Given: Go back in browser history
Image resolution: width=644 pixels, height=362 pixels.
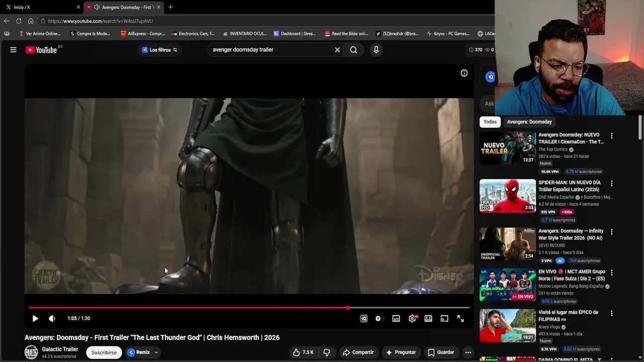Looking at the screenshot, I should pyautogui.click(x=7, y=21).
